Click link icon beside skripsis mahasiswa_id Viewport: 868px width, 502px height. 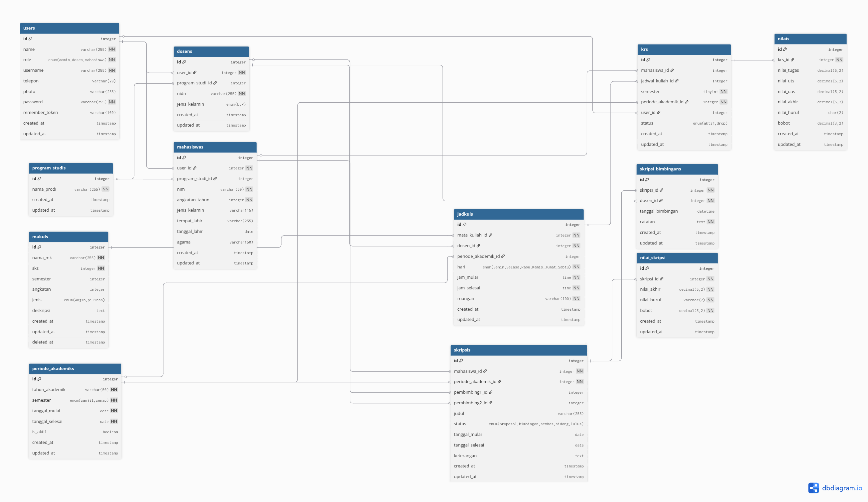coord(485,371)
